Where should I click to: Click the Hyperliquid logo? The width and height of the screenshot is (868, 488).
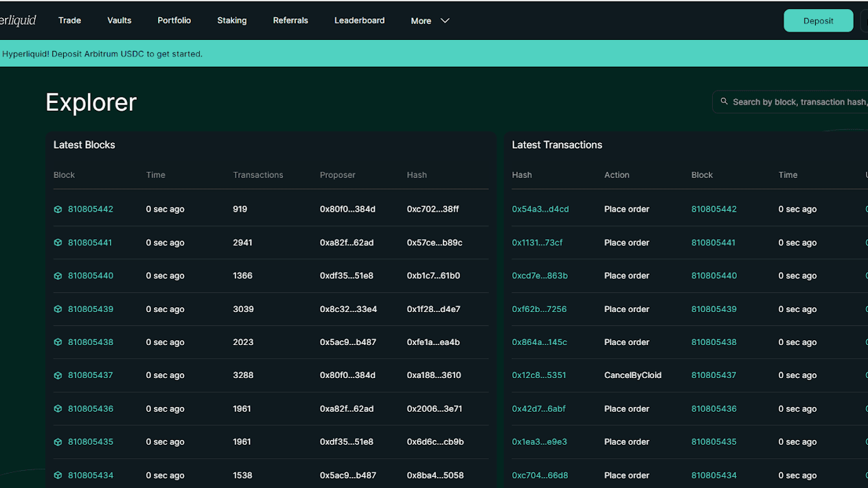(x=18, y=21)
